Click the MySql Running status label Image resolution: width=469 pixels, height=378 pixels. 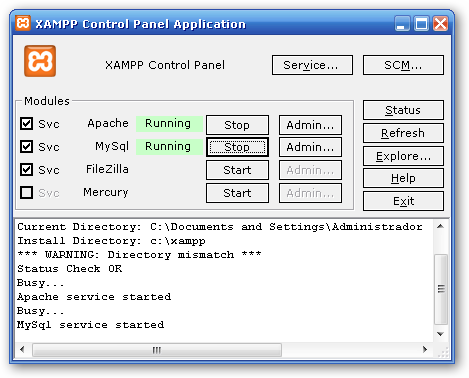[x=169, y=147]
